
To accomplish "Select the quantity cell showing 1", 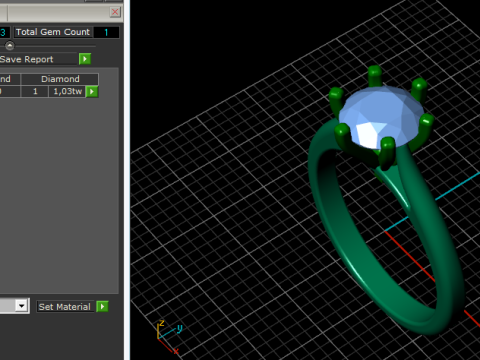I will 35,91.
